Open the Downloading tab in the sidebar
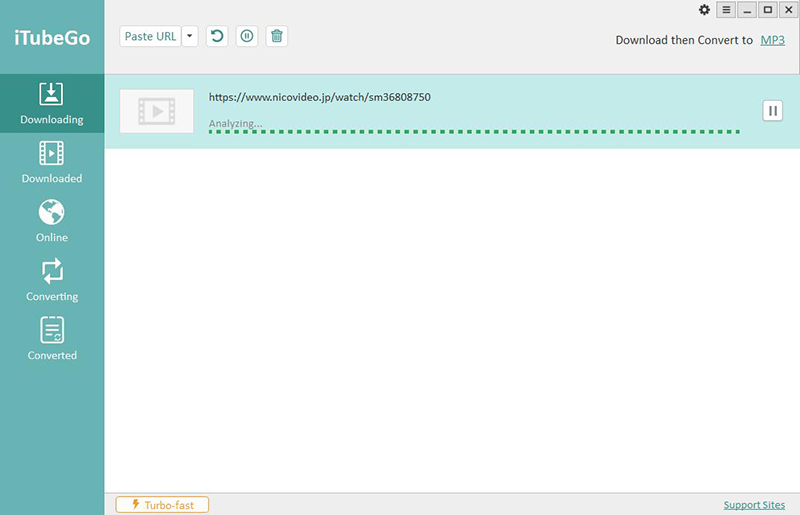Screen dimensions: 800x515 52,104
